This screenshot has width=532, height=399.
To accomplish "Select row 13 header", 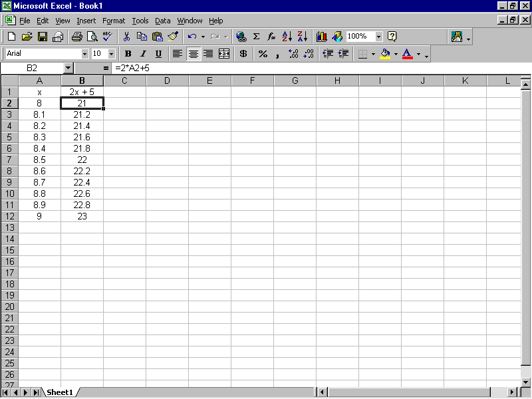I will click(9, 227).
